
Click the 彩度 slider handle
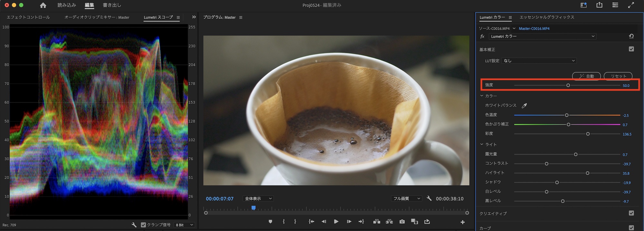click(x=588, y=134)
